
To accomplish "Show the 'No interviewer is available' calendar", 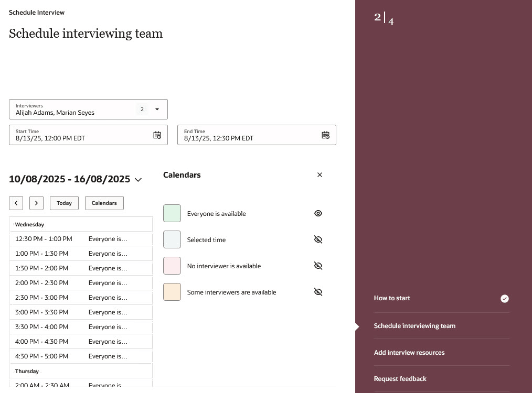I will 318,266.
